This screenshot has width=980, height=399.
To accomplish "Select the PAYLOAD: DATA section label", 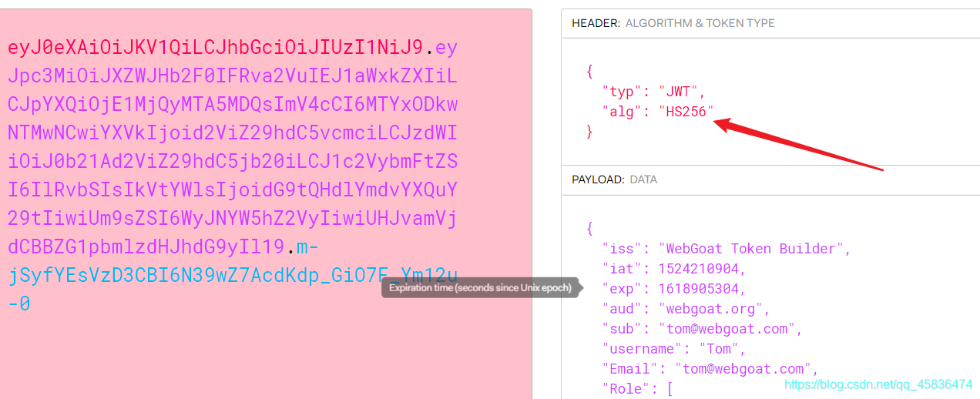I will tap(615, 179).
